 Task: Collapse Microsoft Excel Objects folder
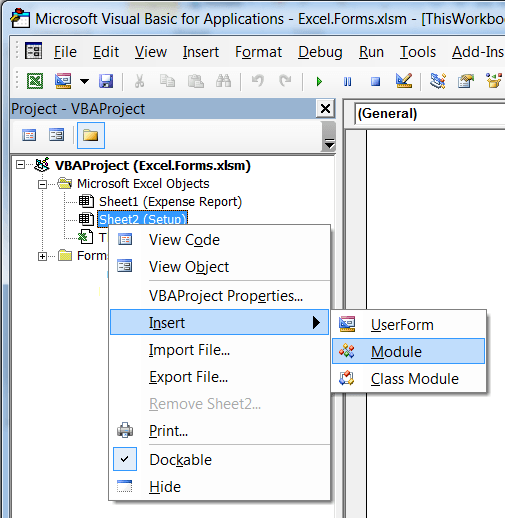pos(42,184)
